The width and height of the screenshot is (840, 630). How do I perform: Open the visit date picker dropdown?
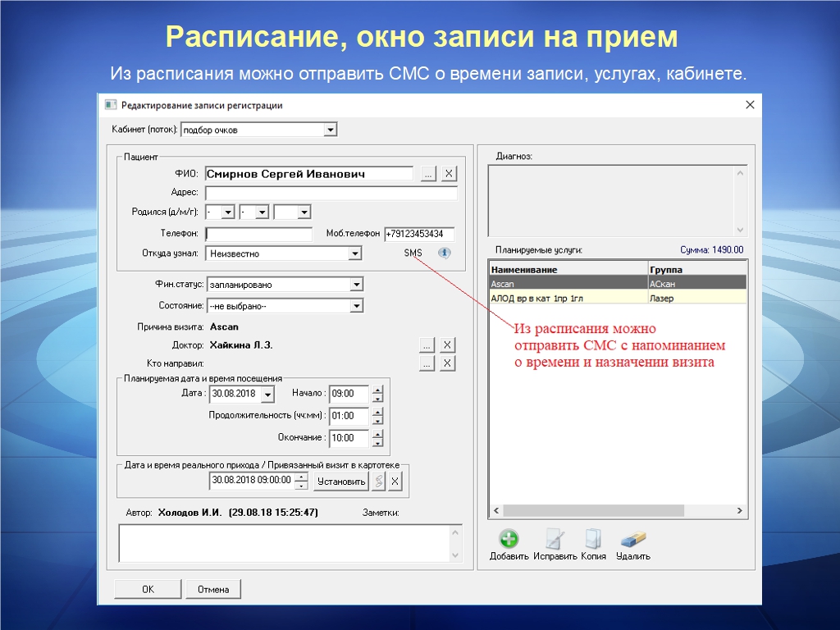267,395
